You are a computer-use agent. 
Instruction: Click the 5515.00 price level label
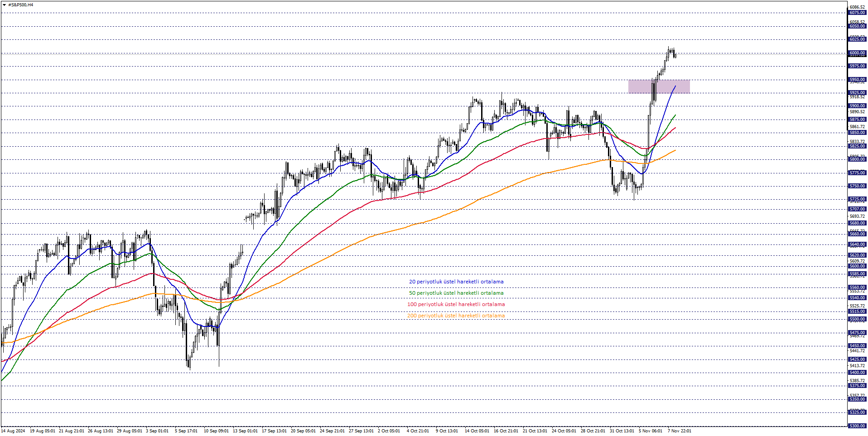pyautogui.click(x=857, y=311)
